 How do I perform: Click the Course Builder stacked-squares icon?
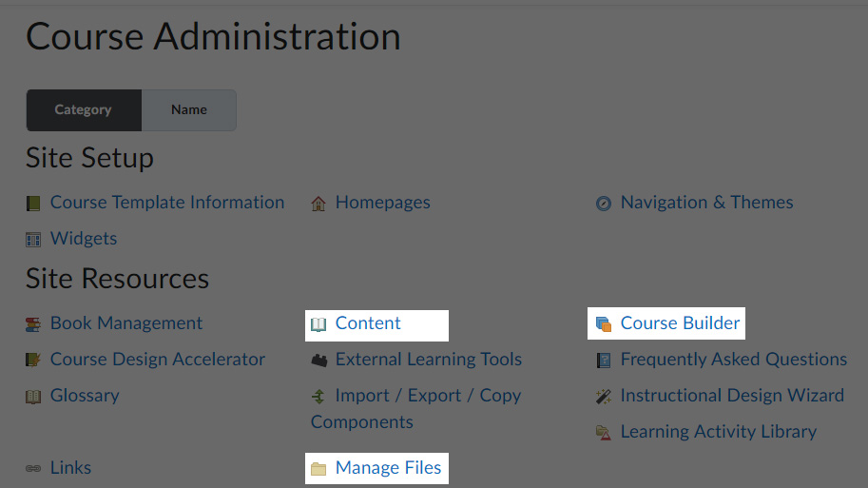pos(604,324)
